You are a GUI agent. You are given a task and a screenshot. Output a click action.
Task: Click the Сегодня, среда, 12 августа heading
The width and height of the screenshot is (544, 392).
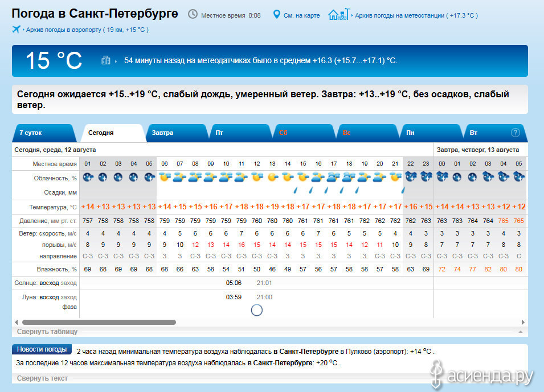click(x=55, y=150)
